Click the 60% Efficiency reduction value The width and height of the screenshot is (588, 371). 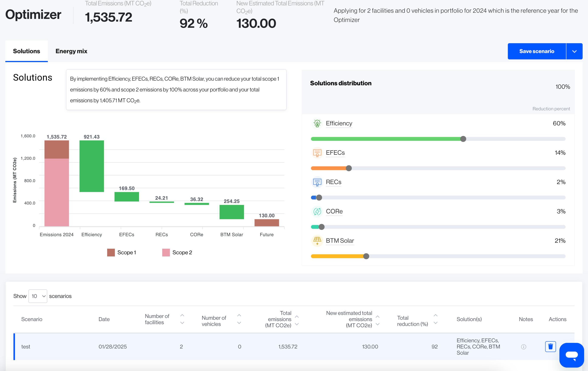click(x=559, y=123)
